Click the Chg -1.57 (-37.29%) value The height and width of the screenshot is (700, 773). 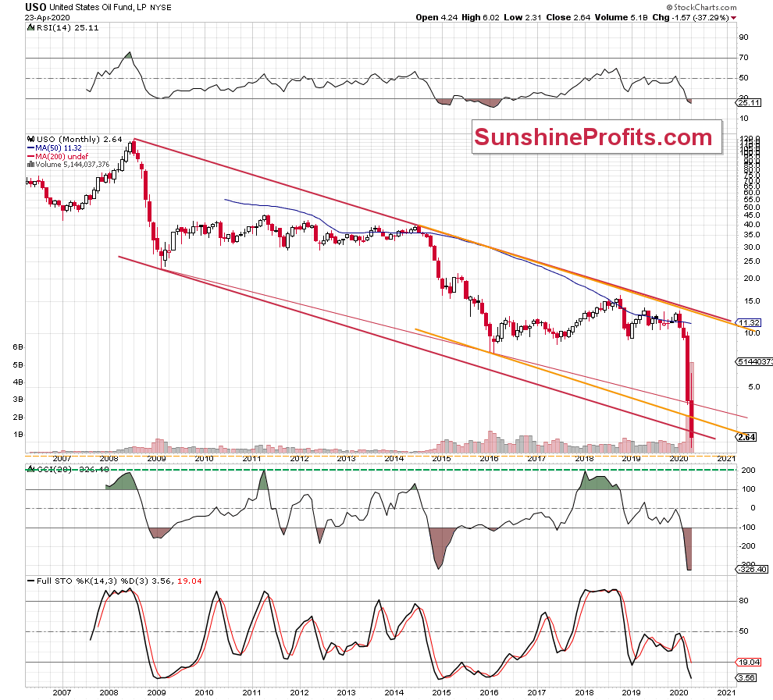690,17
